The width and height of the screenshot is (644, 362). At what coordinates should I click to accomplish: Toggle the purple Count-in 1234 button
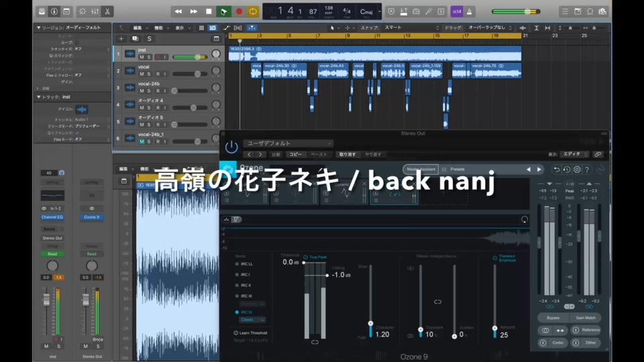[456, 11]
